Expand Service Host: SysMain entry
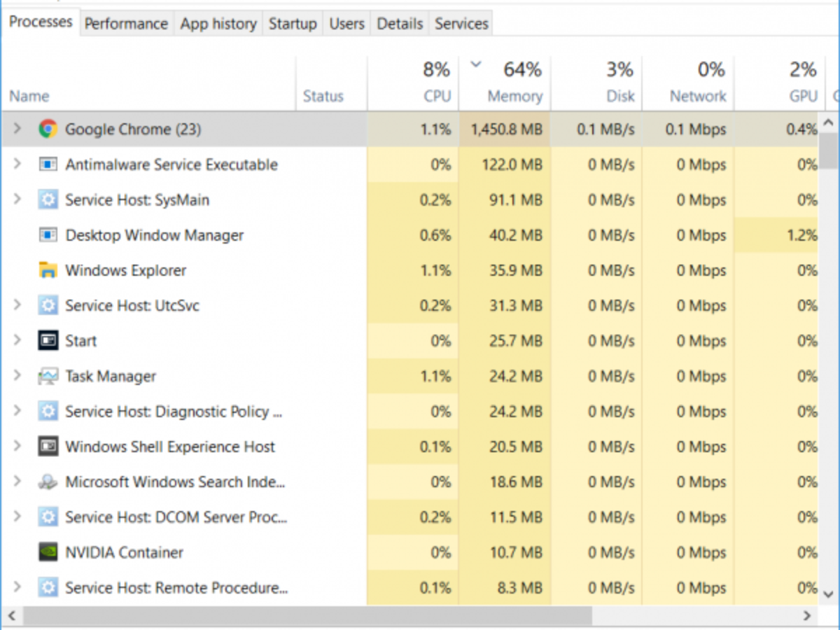The image size is (840, 630). [17, 199]
